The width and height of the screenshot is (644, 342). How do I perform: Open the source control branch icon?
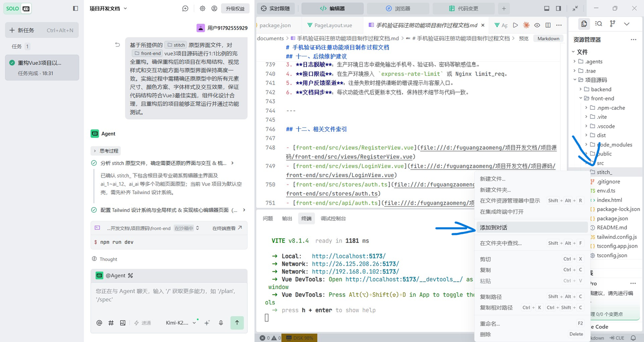612,24
